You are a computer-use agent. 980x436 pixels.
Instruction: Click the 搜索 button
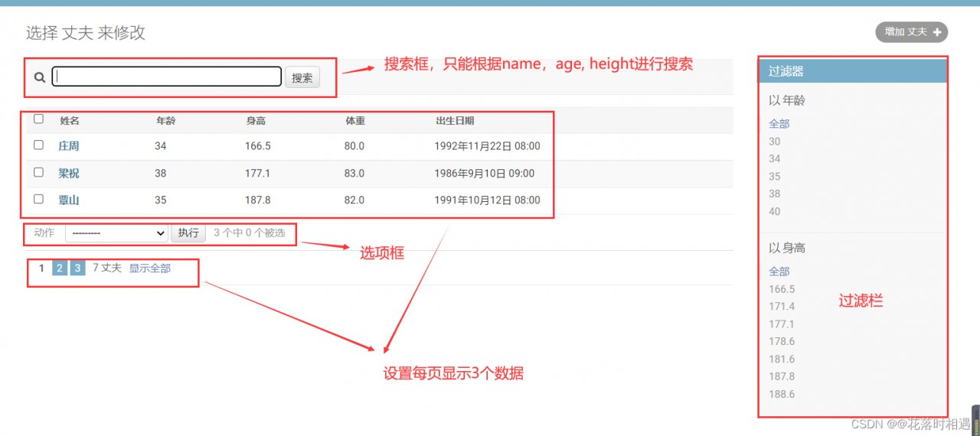point(302,77)
